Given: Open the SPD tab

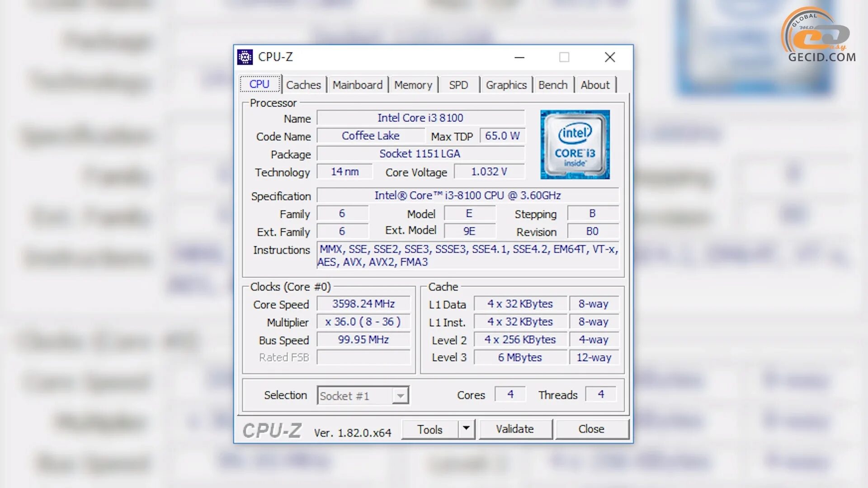Looking at the screenshot, I should pyautogui.click(x=458, y=85).
